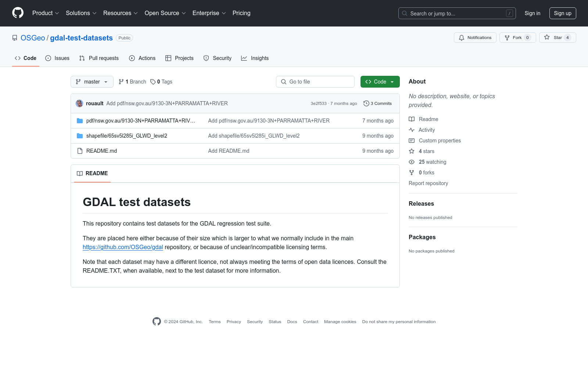
Task: Click the Sign in link
Action: 533,13
